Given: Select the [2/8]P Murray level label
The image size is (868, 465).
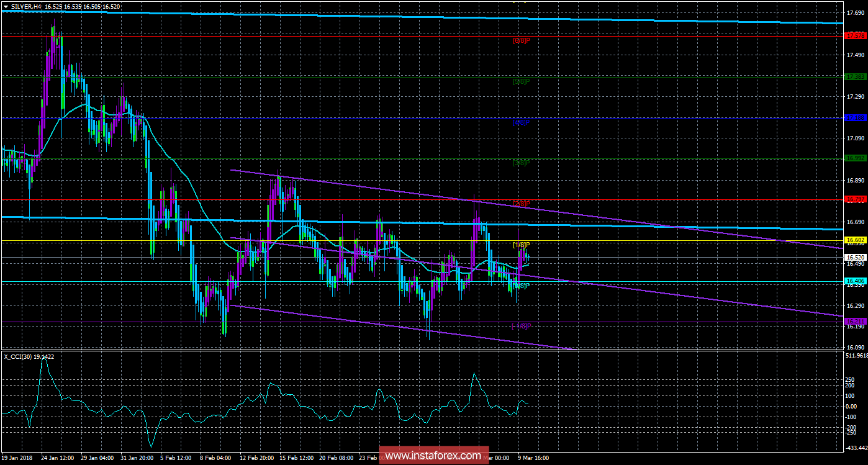Looking at the screenshot, I should (522, 204).
